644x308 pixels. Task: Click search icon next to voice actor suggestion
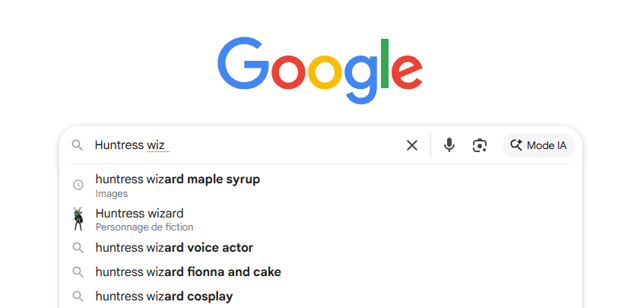[78, 247]
